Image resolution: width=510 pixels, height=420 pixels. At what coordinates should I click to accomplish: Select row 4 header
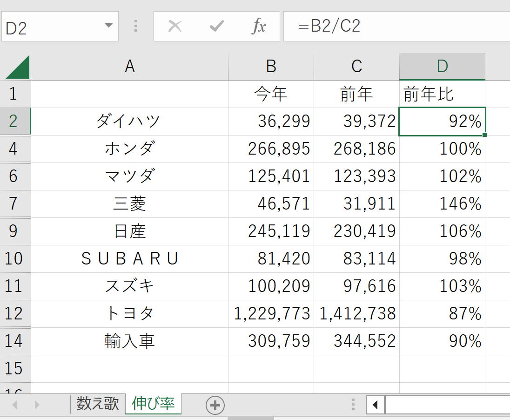(15, 149)
